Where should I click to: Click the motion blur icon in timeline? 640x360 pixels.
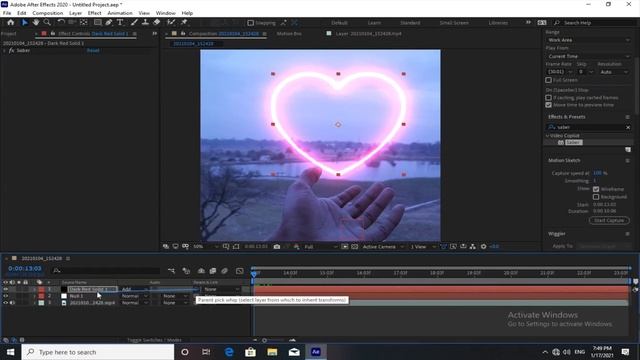tap(224, 271)
